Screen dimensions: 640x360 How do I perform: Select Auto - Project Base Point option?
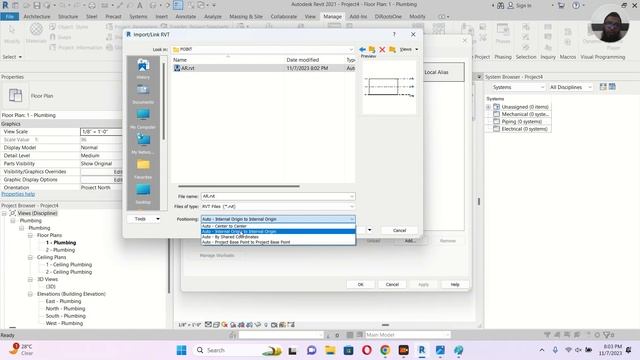click(278, 242)
